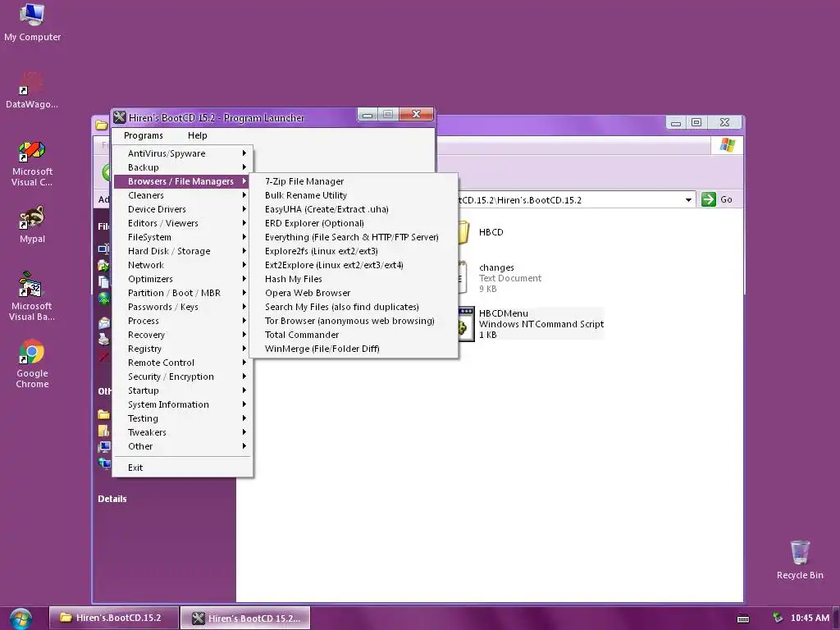Open the Explorer address bar dropdown
Viewport: 840px width, 630px height.
pos(688,200)
